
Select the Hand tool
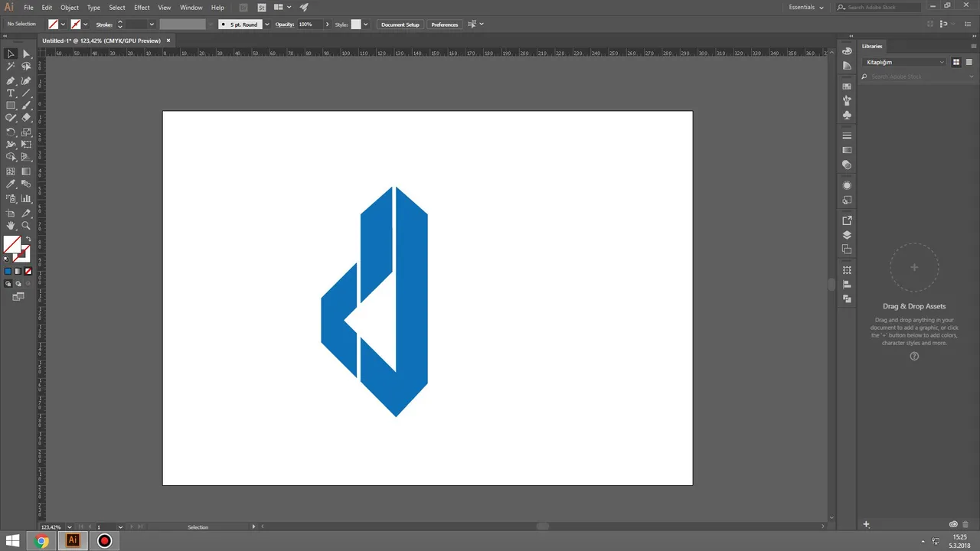pyautogui.click(x=11, y=226)
